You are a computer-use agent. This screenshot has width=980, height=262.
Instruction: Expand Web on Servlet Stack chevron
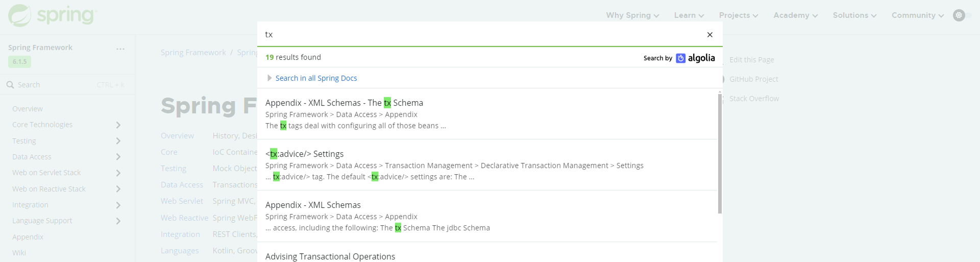118,173
